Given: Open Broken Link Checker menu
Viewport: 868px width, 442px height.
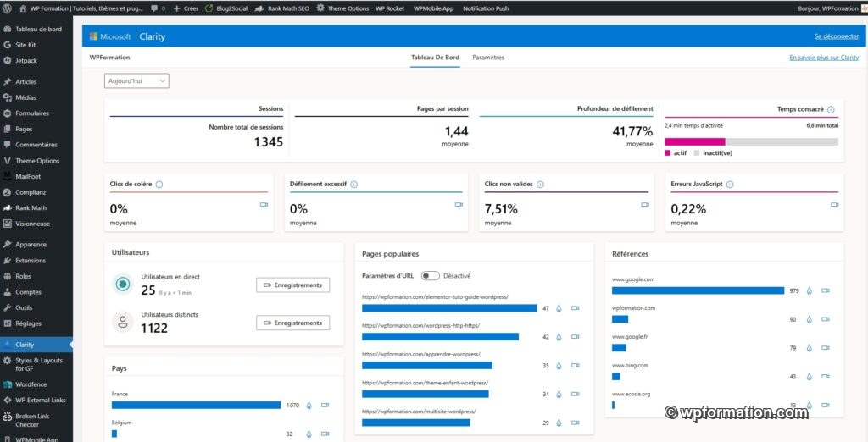Looking at the screenshot, I should point(36,420).
